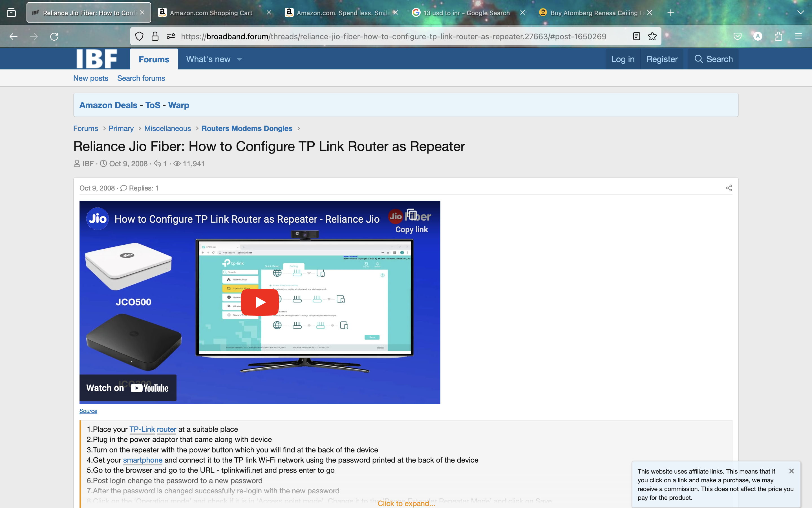Screen dimensions: 812x508
Task: Click Watch on YouTube button
Action: pyautogui.click(x=128, y=388)
